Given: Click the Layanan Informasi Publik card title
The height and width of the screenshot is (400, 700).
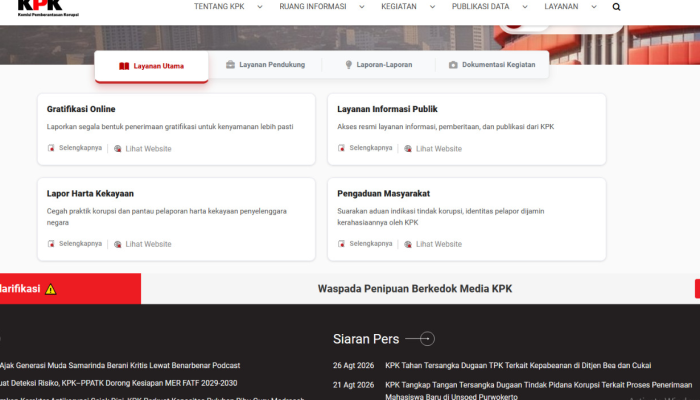Looking at the screenshot, I should [387, 109].
